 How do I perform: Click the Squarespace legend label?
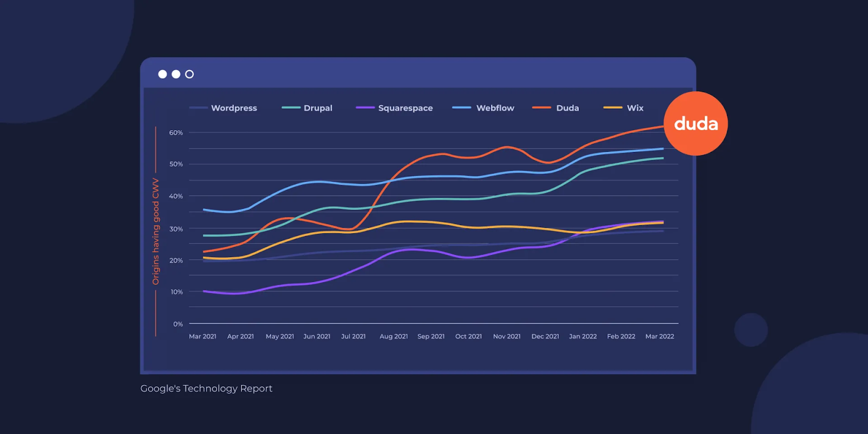click(x=405, y=108)
